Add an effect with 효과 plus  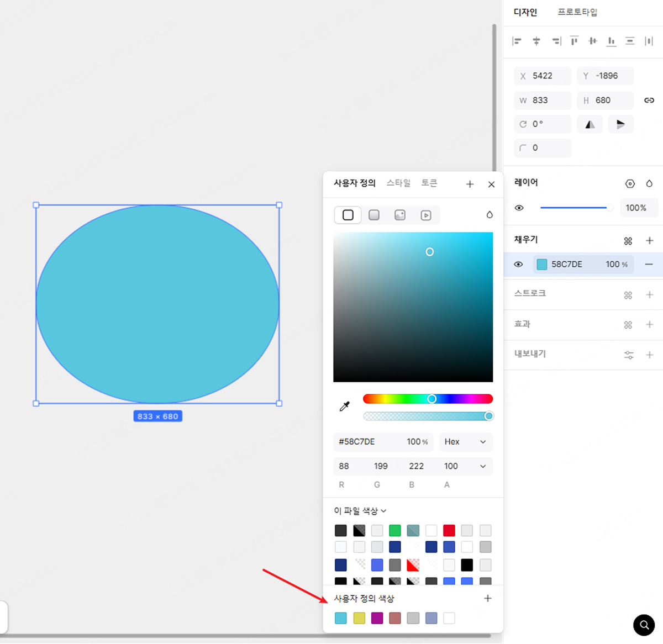pos(649,325)
